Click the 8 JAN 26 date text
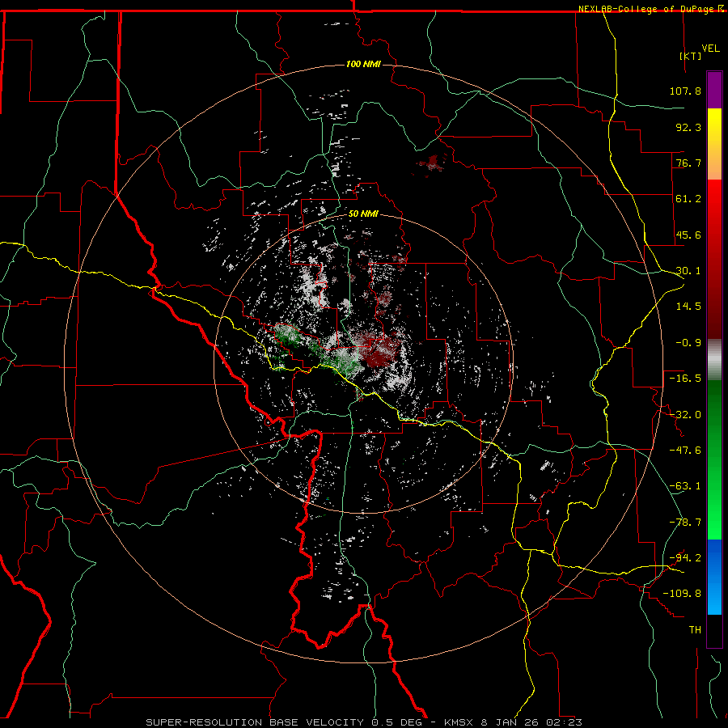The image size is (728, 728). 510,722
